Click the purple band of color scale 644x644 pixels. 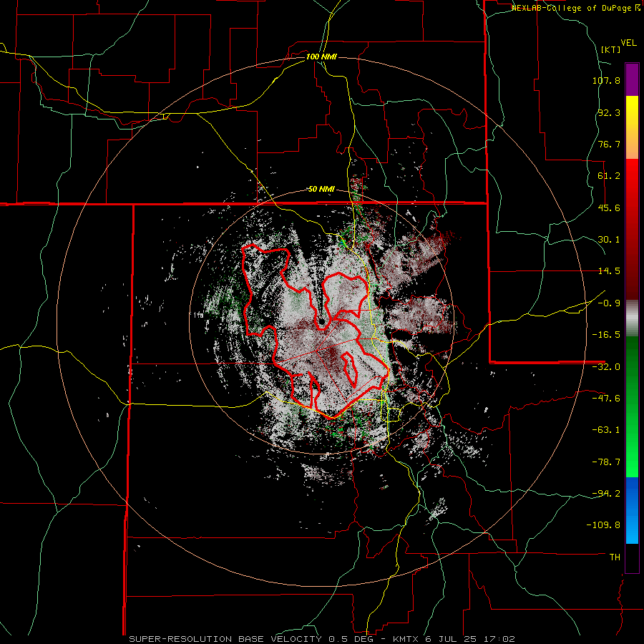pos(632,80)
